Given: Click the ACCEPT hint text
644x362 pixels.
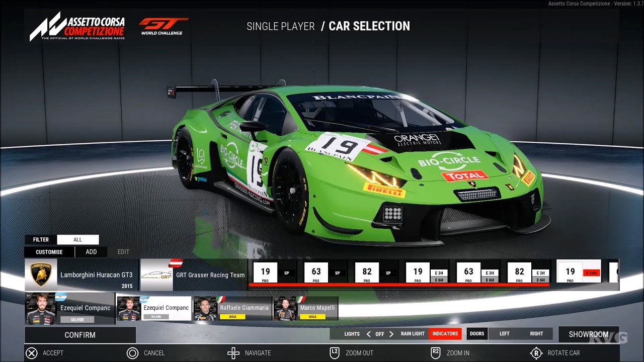Looking at the screenshot, I should [53, 353].
